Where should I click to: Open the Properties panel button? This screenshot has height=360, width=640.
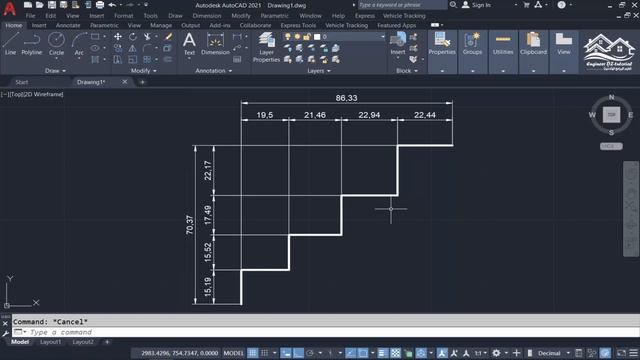coord(442,52)
